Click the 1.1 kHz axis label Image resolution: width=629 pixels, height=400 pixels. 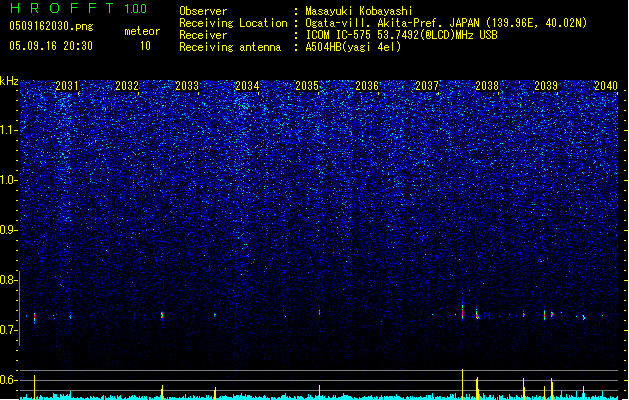(9, 130)
